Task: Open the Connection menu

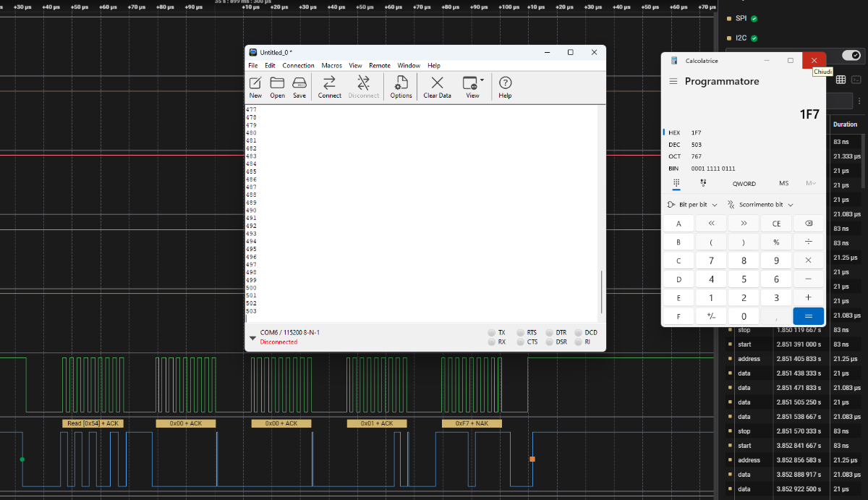Action: tap(298, 65)
